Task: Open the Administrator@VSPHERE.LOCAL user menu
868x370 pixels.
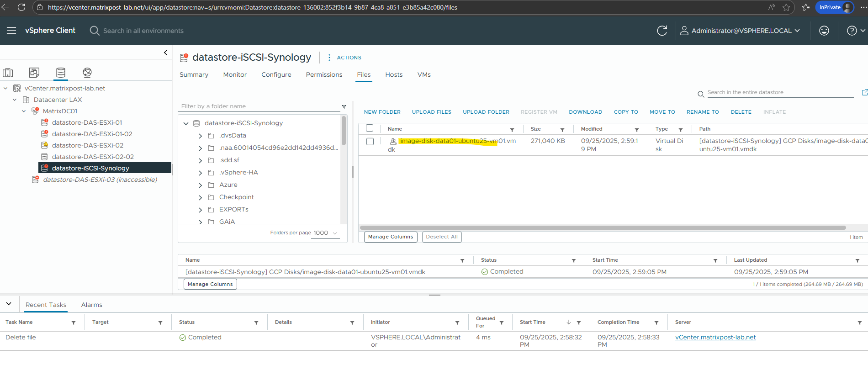Action: (x=740, y=31)
